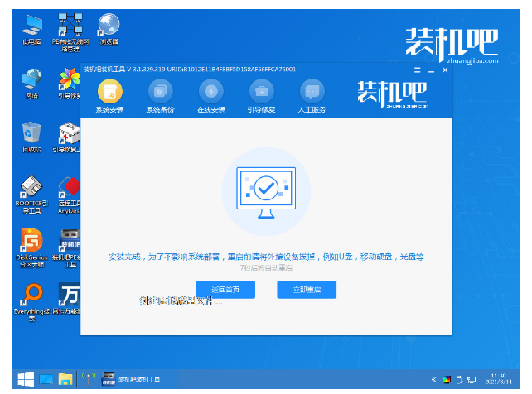Launch the AnyDesk 远程工具 shortcut
This screenshot has width=532, height=394.
(70, 195)
